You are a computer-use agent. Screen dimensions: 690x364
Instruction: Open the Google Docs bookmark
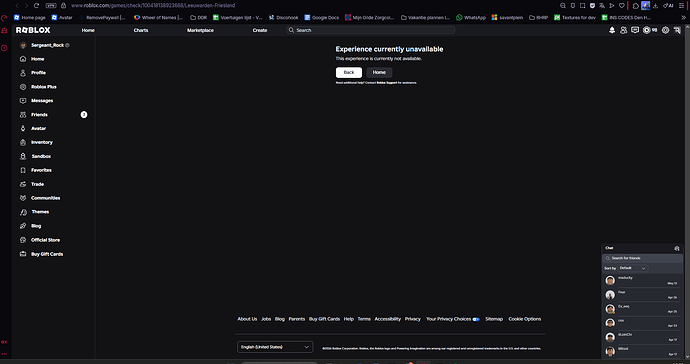(322, 18)
